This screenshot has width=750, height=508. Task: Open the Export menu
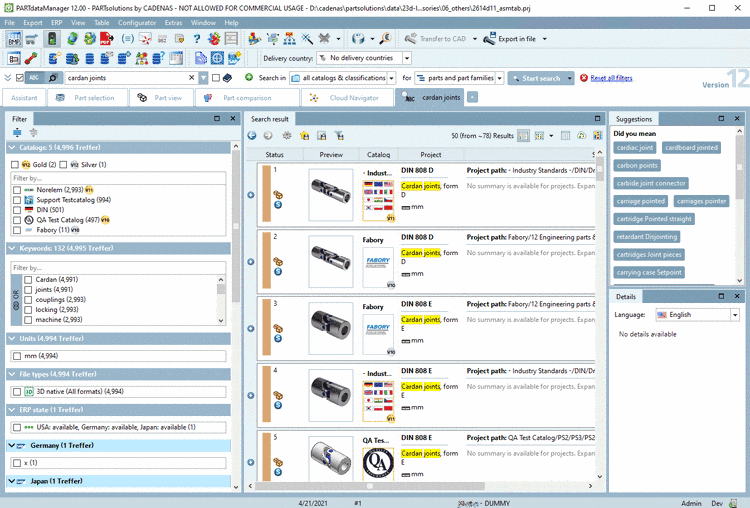(x=33, y=22)
